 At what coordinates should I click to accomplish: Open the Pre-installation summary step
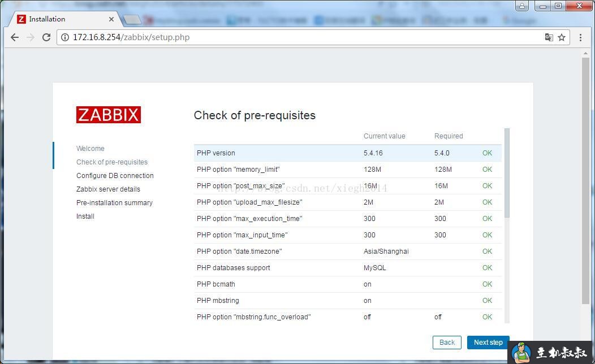(x=114, y=202)
